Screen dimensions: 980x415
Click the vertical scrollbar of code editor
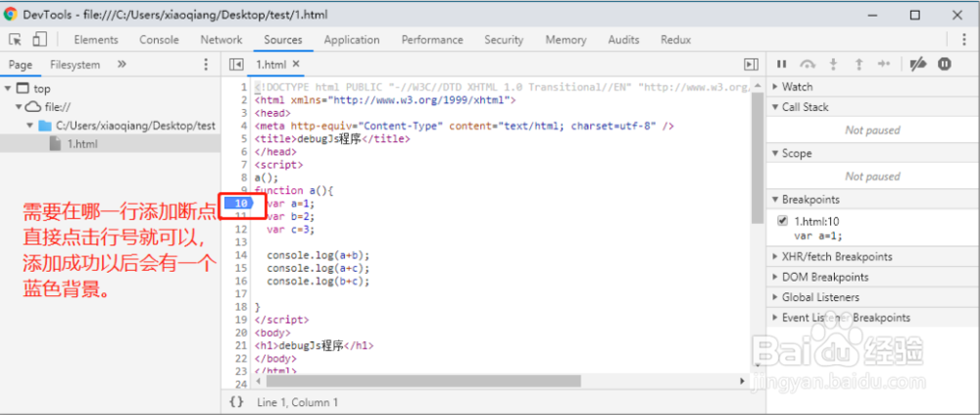tap(758, 157)
